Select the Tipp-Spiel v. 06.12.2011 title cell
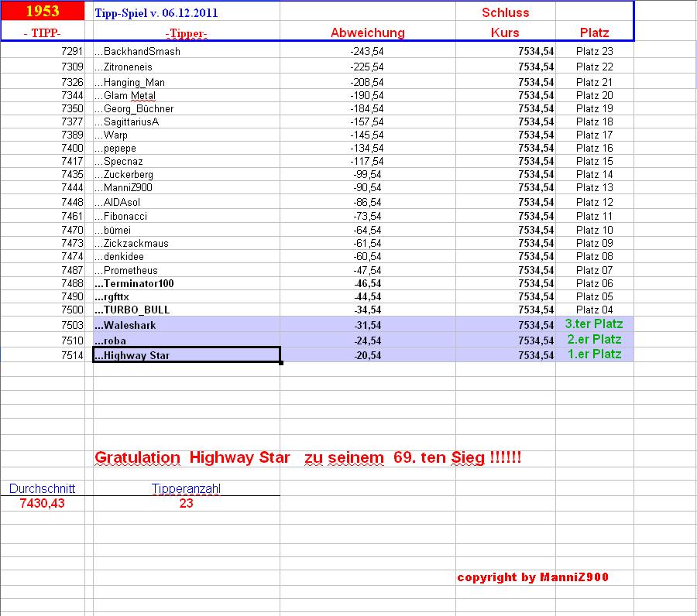697x616 pixels. click(x=186, y=12)
